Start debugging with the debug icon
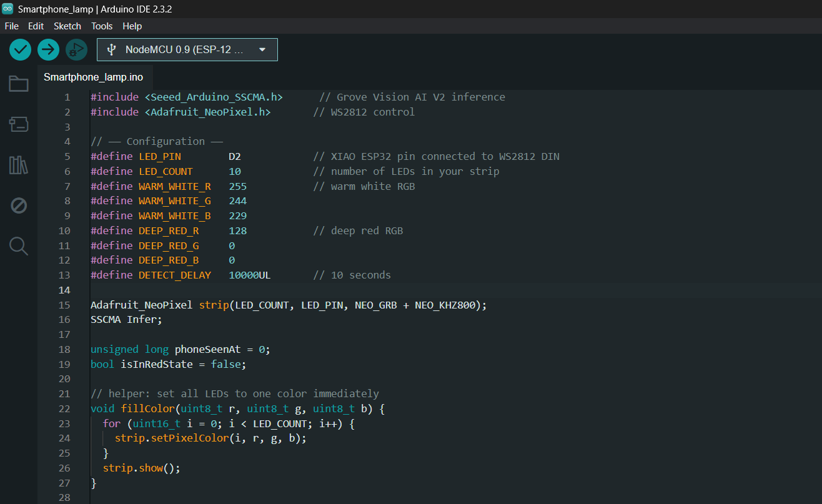 click(x=76, y=49)
